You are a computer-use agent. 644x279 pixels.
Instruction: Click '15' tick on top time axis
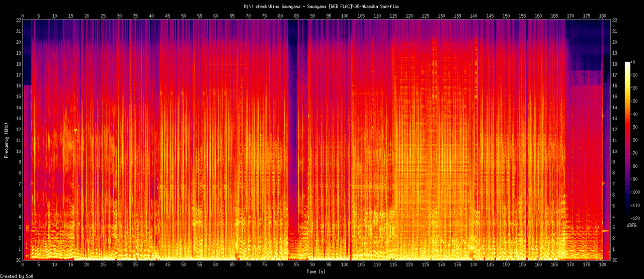pos(71,16)
